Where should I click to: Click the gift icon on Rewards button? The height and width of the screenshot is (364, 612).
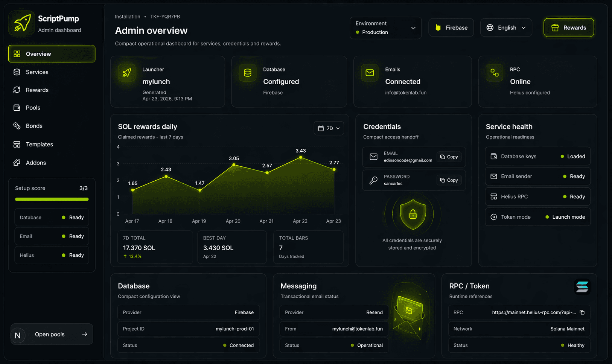pyautogui.click(x=555, y=27)
